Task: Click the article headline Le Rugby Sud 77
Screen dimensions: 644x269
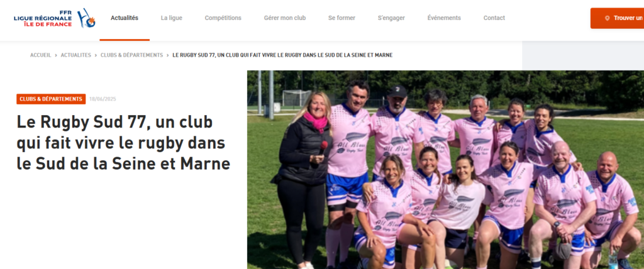Action: click(123, 143)
